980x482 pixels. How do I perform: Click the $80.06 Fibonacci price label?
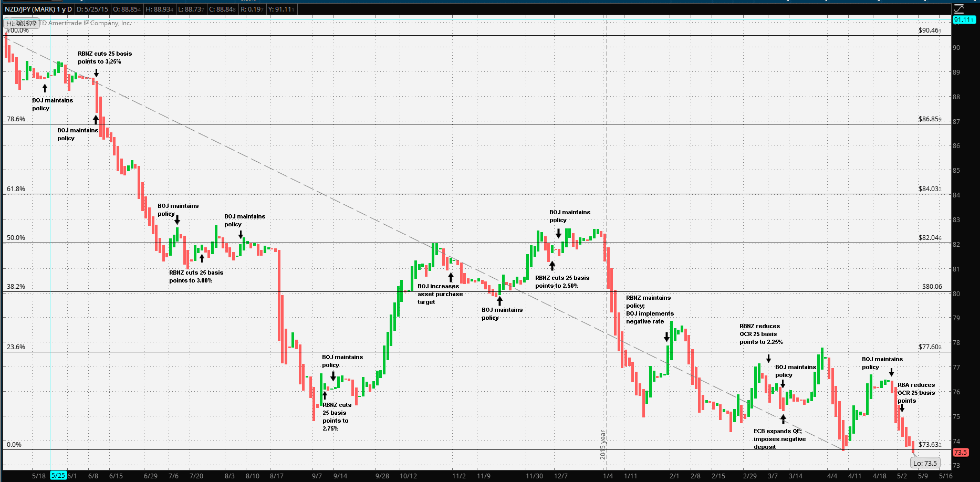coord(932,287)
